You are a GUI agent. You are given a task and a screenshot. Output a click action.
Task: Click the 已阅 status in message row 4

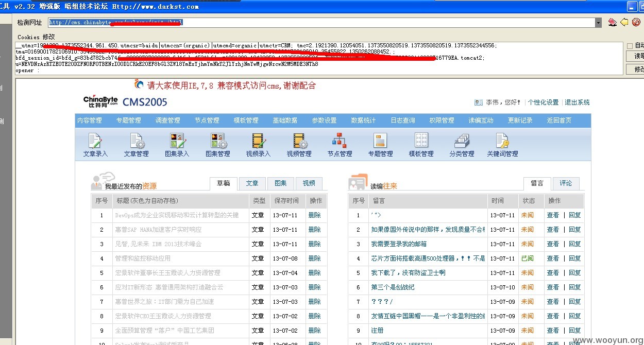528,258
